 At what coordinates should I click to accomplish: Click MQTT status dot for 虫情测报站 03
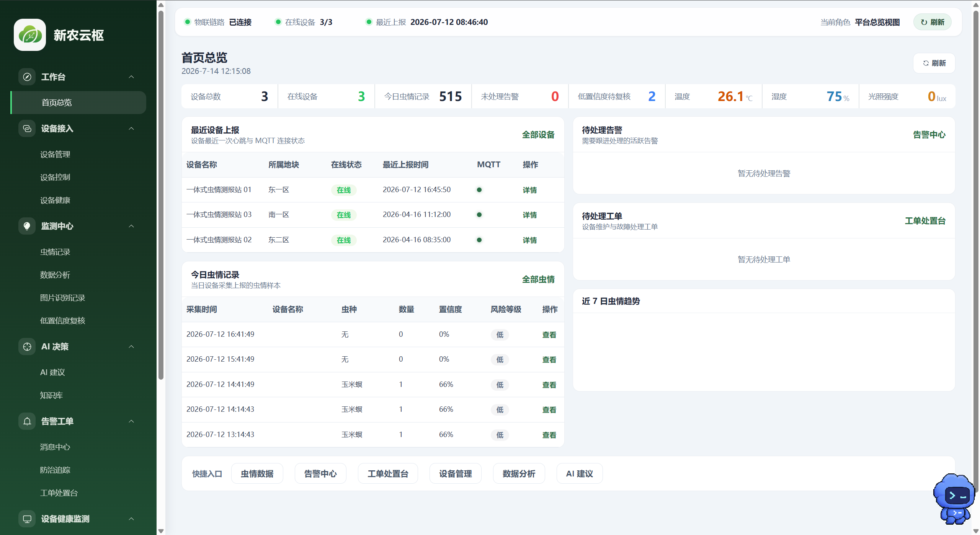pos(479,215)
